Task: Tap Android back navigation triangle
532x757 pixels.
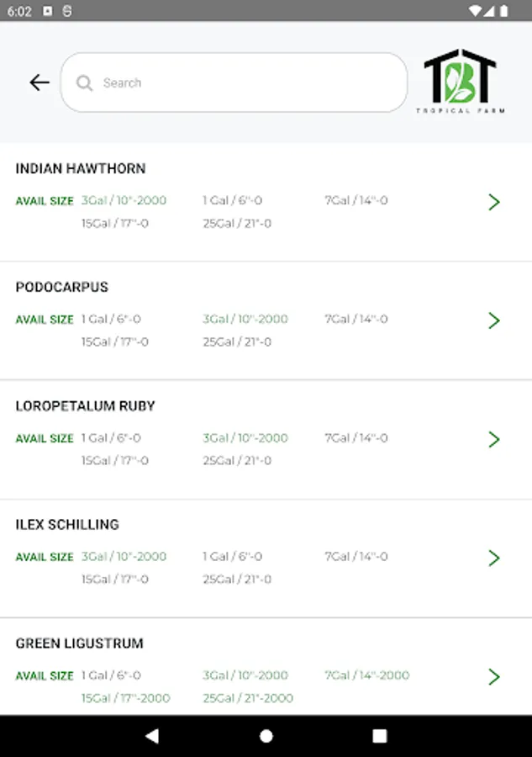Action: click(152, 736)
